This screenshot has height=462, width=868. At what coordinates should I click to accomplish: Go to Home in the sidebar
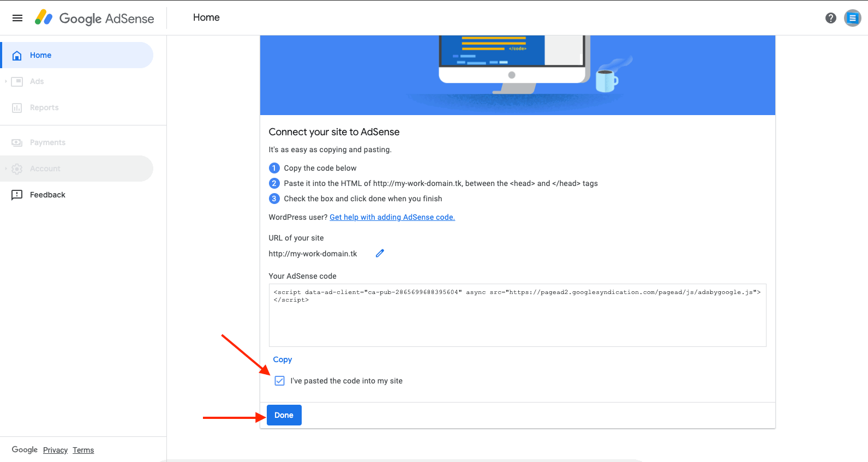click(77, 55)
